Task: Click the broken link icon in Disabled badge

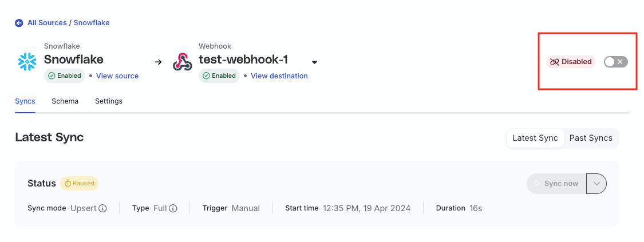Action: point(555,62)
